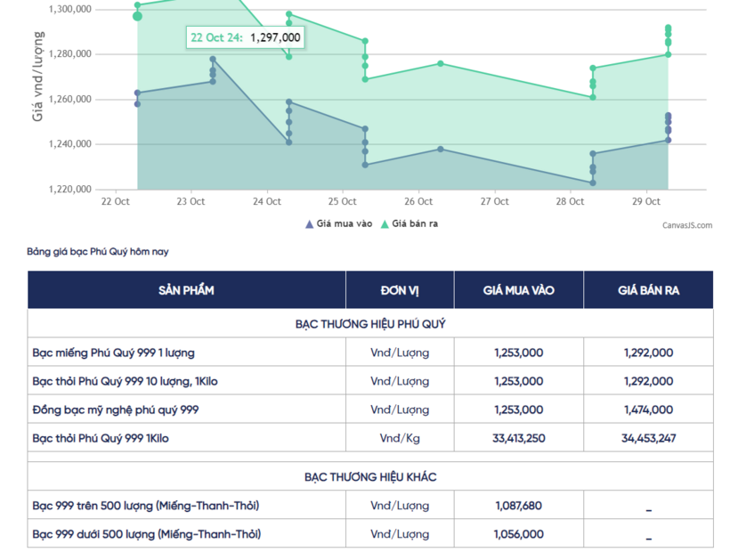Screen dimensions: 730x560
Task: Select the GIÁ BÁN RA column header
Action: coord(648,290)
